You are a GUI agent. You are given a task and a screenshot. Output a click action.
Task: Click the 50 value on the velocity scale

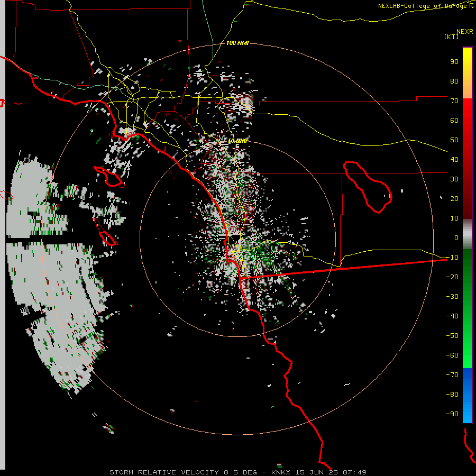(454, 140)
